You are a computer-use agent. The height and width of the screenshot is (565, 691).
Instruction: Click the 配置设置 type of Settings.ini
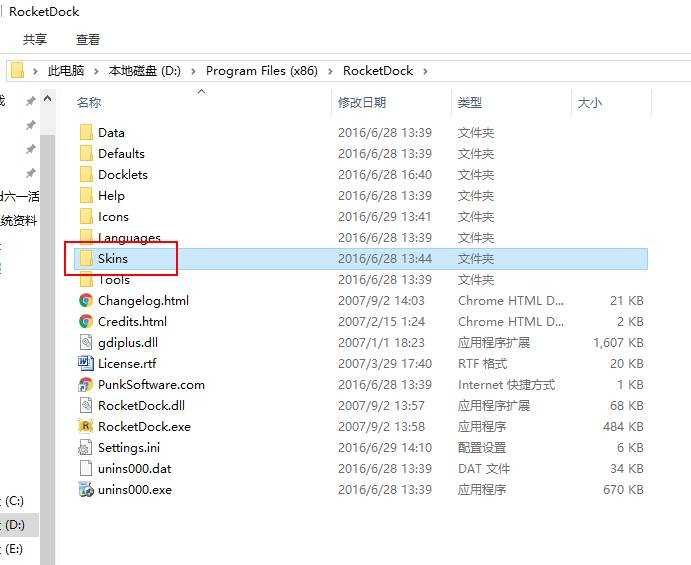point(482,447)
